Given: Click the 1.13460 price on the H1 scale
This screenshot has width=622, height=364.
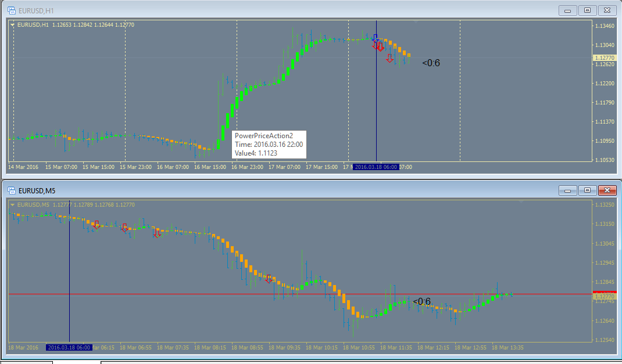Looking at the screenshot, I should (x=605, y=26).
